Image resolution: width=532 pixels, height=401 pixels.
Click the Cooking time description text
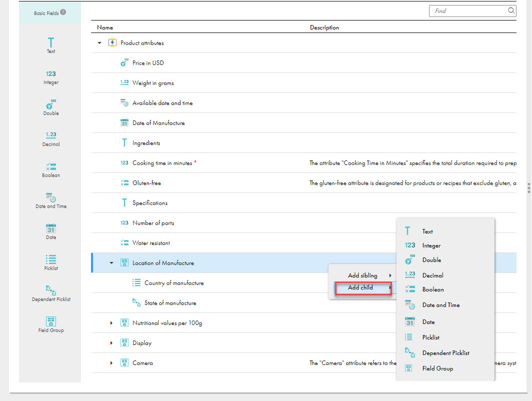[412, 163]
